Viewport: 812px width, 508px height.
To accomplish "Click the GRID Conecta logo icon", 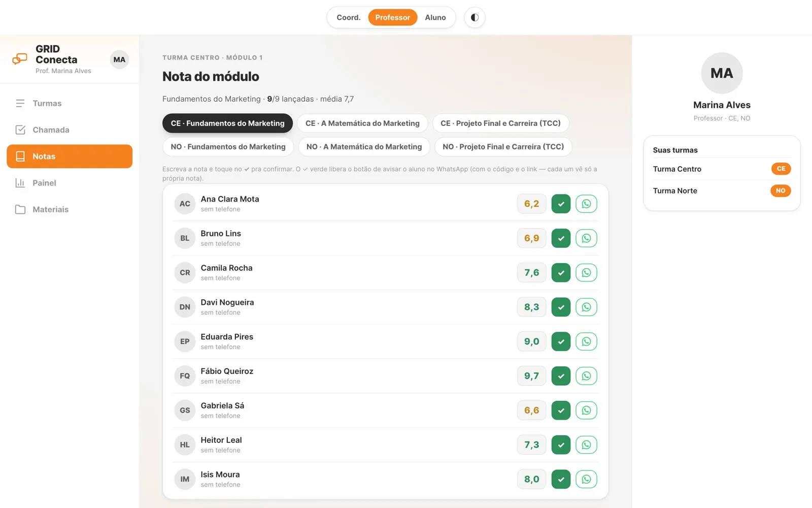I will (20, 59).
